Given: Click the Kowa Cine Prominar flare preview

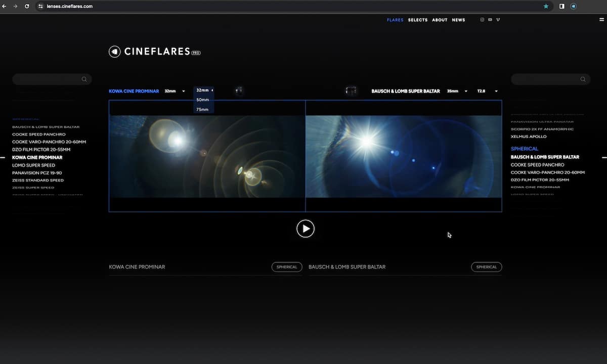Looking at the screenshot, I should pos(207,156).
